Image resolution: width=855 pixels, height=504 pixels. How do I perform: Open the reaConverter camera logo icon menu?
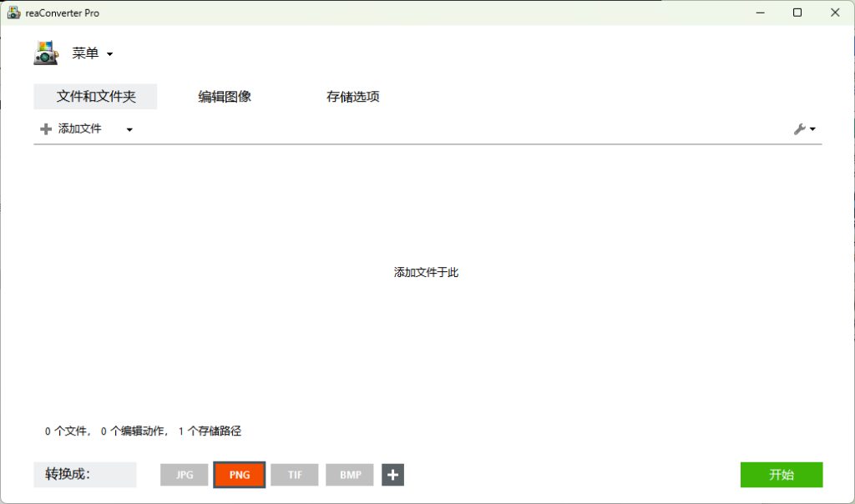pyautogui.click(x=46, y=53)
